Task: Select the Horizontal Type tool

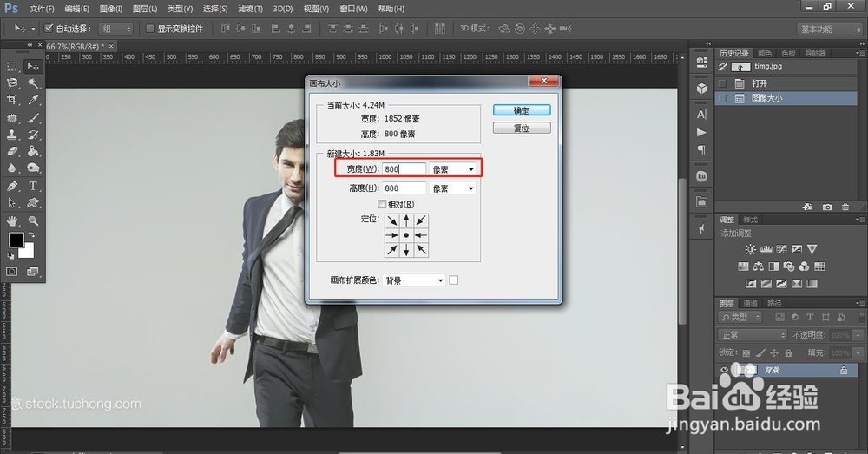Action: pyautogui.click(x=33, y=186)
